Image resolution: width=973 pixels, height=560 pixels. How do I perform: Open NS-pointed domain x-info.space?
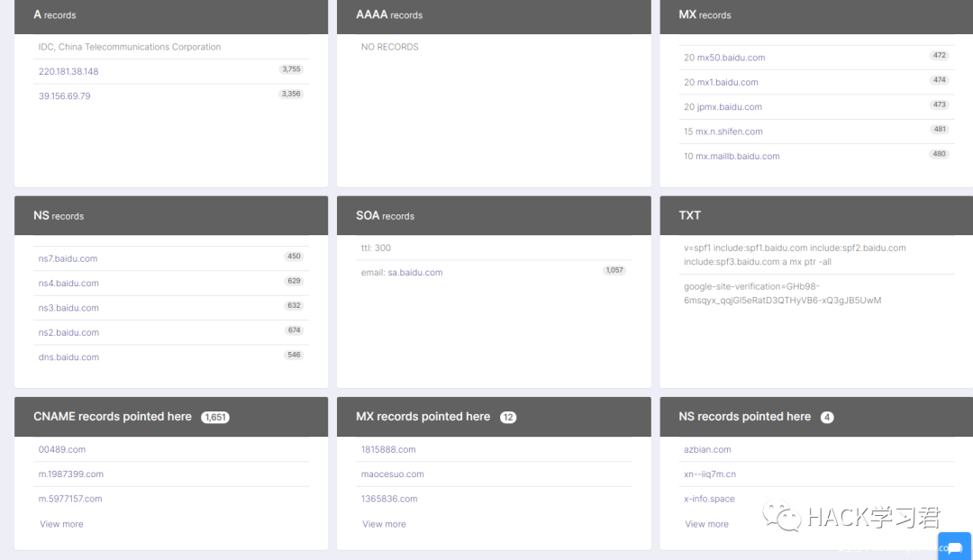[x=709, y=499]
